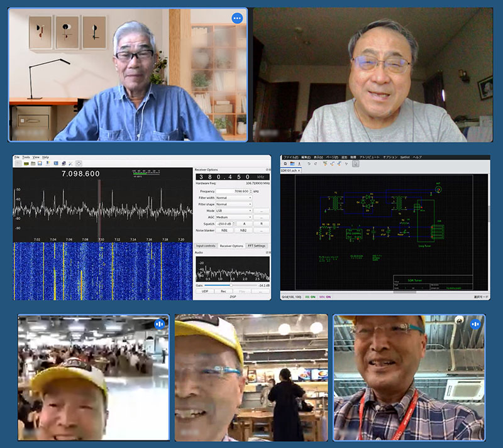Click the squelch R reset button
Screen dimensions: 503x448
pos(262,224)
